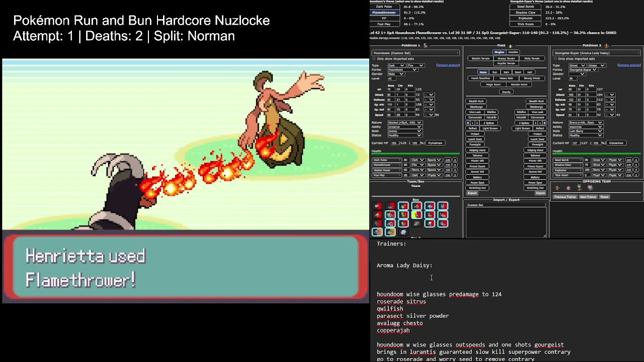This screenshot has width=644, height=362.
Task: Click Houndoom's Level input field
Action: pos(391,78)
